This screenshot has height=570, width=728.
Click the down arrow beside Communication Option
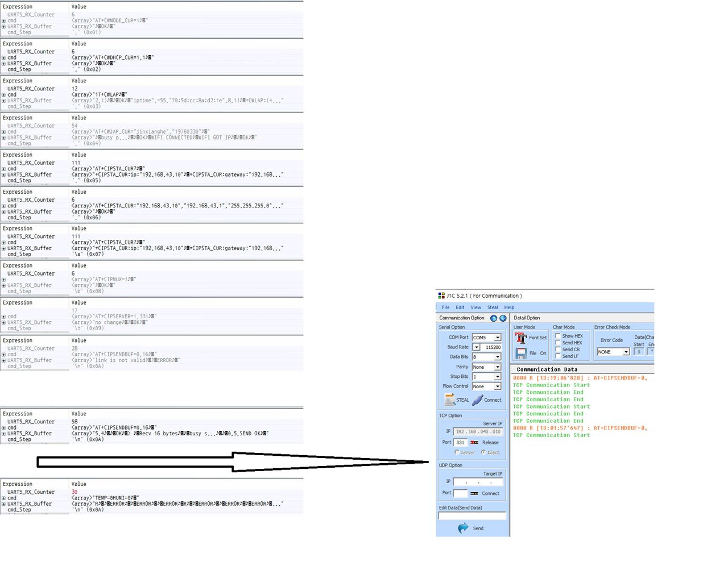[503, 318]
